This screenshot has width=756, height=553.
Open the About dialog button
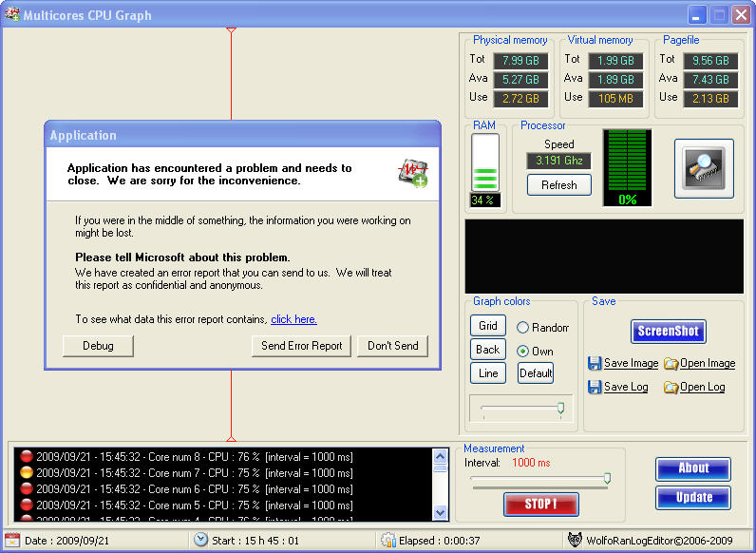(x=693, y=468)
